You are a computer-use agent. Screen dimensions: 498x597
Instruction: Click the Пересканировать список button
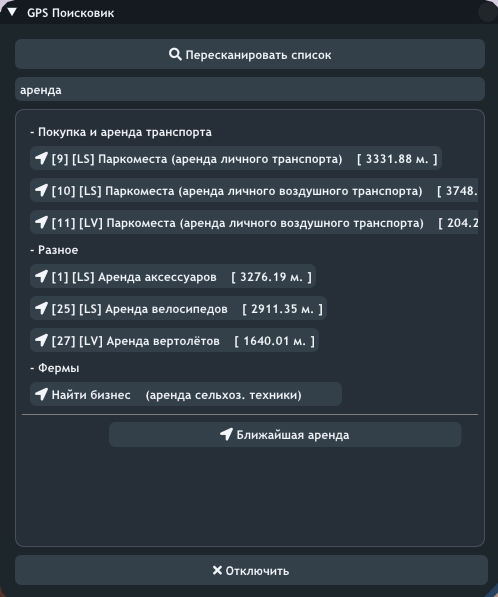pos(250,54)
